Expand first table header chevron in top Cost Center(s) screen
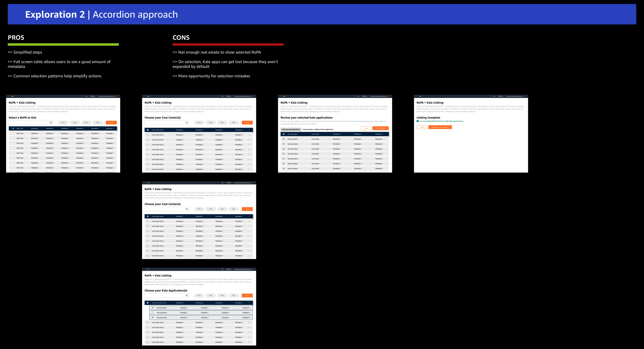The height and width of the screenshot is (349, 644). tap(249, 130)
